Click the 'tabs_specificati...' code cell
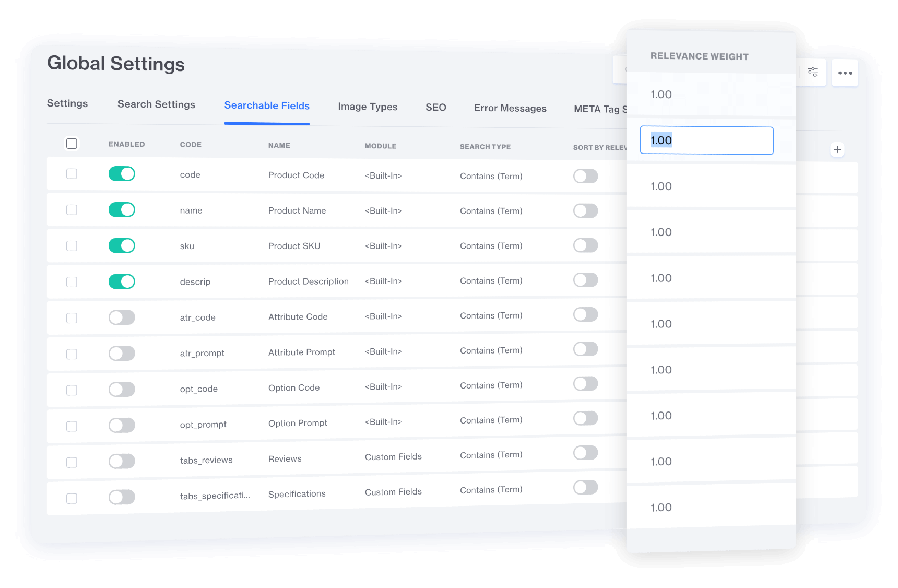 point(215,496)
